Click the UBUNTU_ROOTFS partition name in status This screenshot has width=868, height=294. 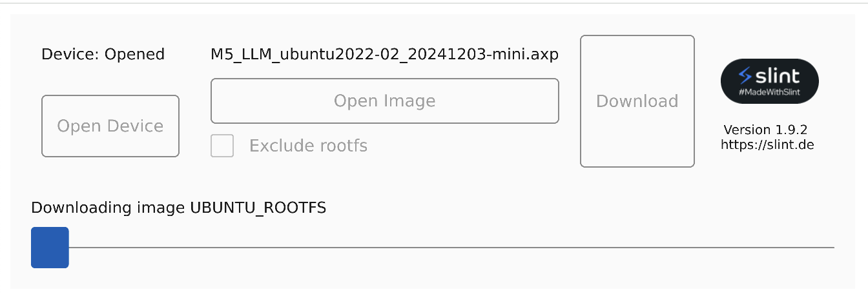click(258, 208)
